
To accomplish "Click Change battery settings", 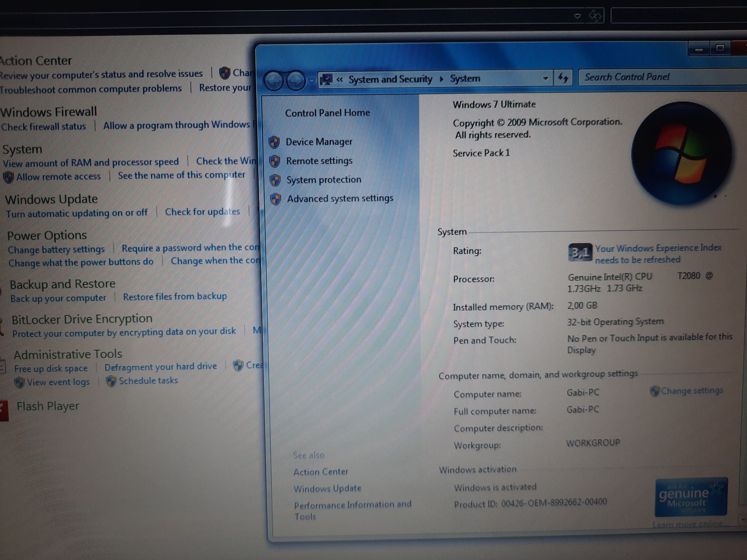I will click(x=56, y=249).
